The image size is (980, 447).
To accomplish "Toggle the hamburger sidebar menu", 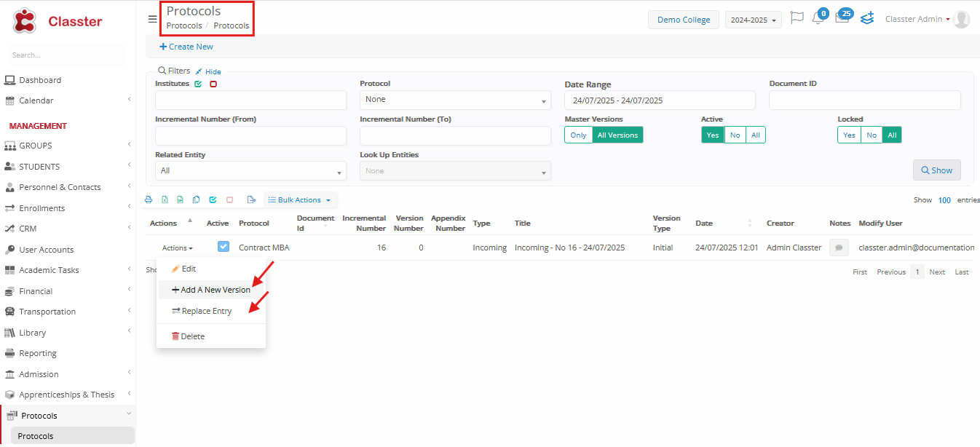I will coord(152,19).
